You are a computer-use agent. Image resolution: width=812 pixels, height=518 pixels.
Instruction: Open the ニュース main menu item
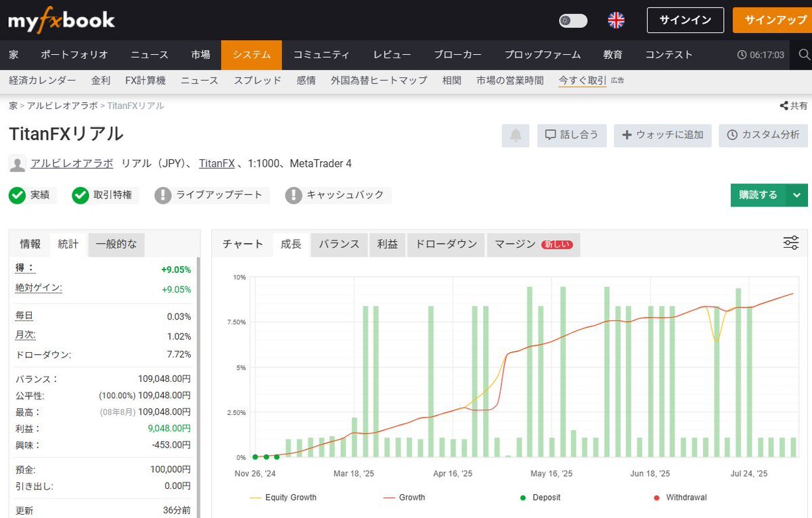[150, 55]
